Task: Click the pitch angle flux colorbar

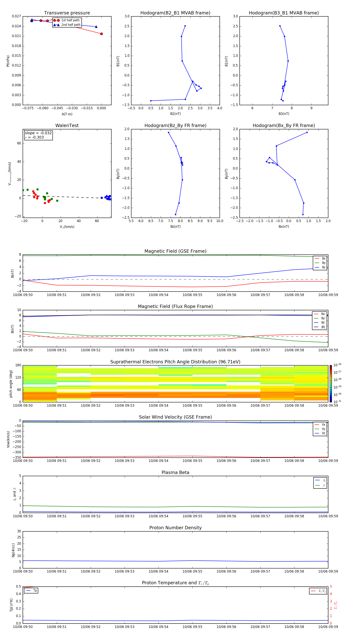Action: point(331,383)
